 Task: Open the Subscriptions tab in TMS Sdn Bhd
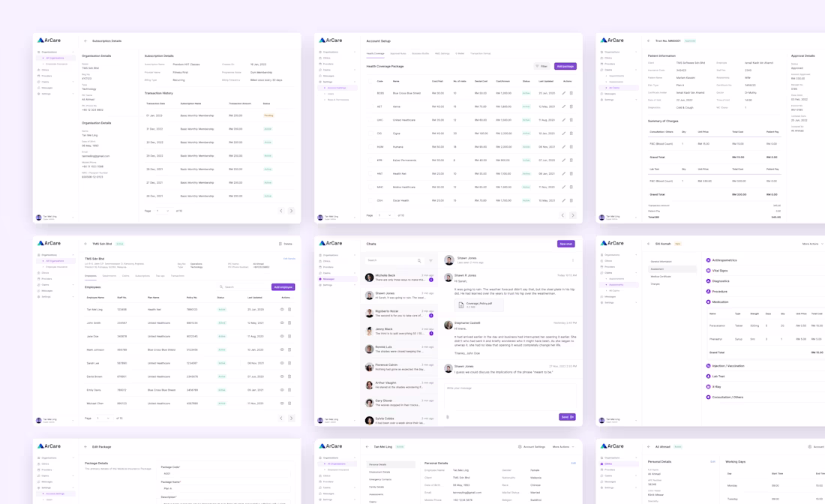click(142, 276)
